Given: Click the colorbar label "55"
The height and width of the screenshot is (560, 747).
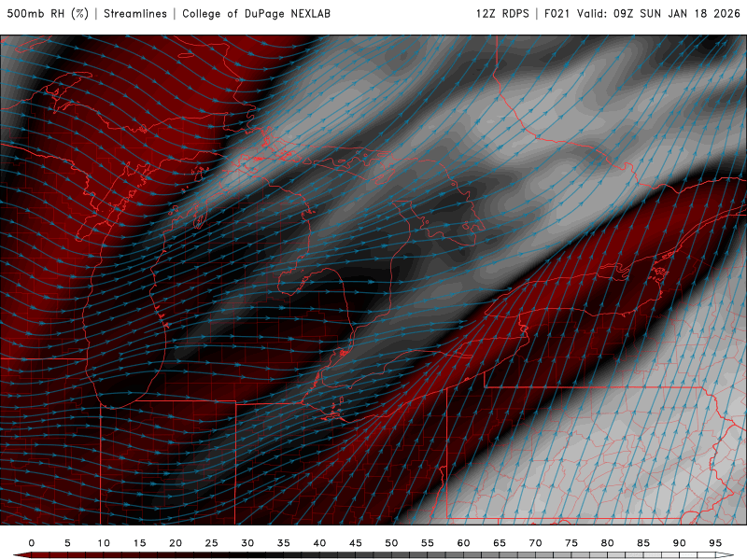Looking at the screenshot, I should (428, 543).
